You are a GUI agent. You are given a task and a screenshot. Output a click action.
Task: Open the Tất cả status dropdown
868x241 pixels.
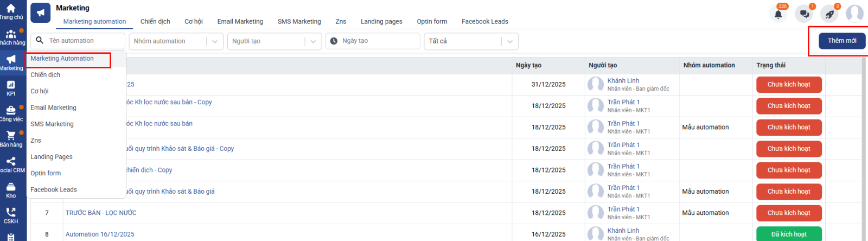pyautogui.click(x=509, y=41)
